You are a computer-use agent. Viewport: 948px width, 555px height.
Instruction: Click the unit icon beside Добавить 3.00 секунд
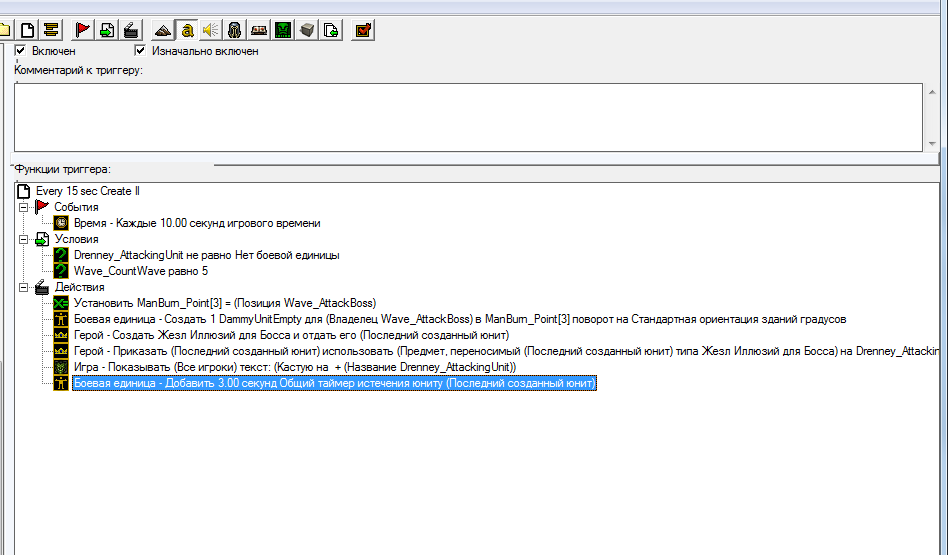(x=61, y=383)
